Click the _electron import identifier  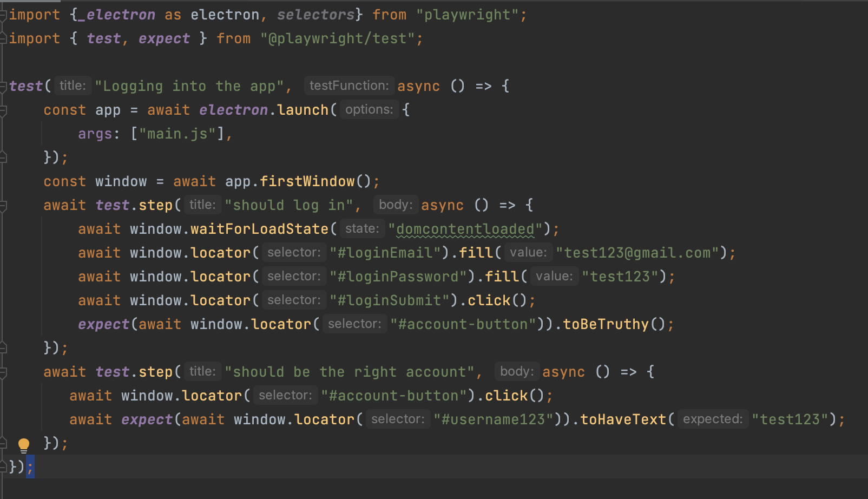[117, 15]
